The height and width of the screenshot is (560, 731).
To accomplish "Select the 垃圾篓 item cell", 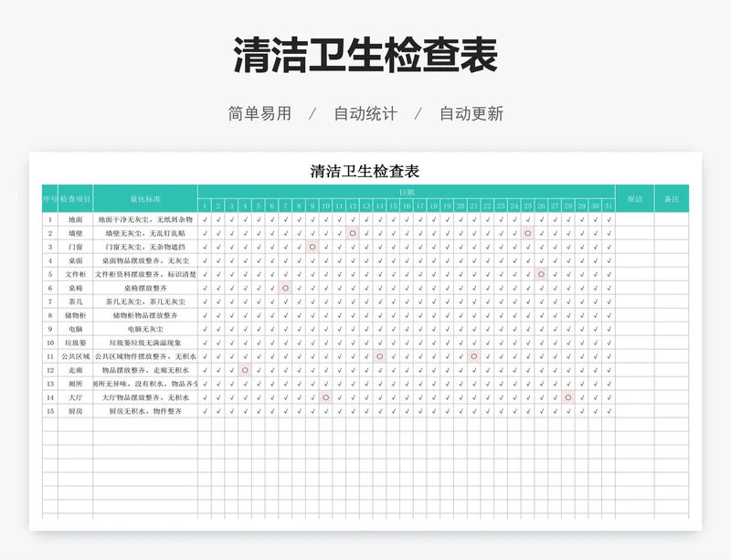I will tap(76, 343).
